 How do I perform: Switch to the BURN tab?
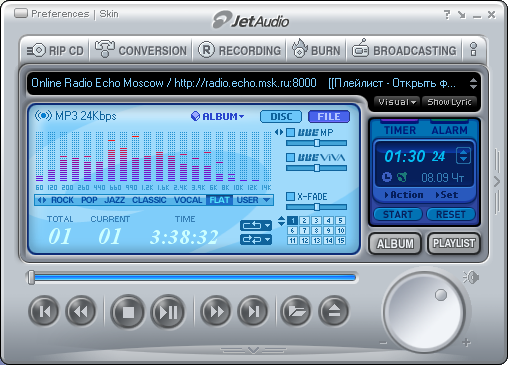pos(316,51)
